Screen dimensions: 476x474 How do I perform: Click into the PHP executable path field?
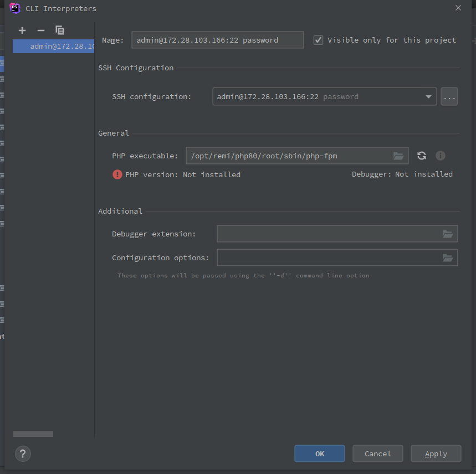(x=288, y=156)
